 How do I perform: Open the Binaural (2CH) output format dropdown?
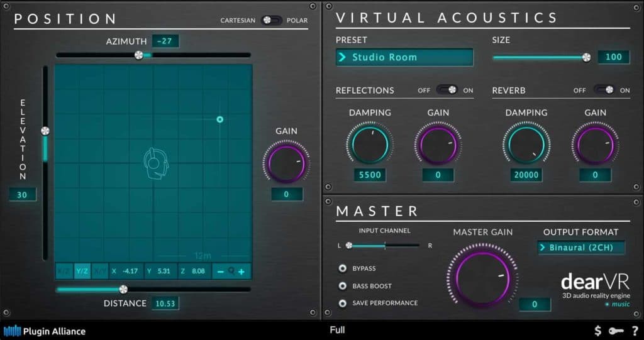click(x=581, y=248)
